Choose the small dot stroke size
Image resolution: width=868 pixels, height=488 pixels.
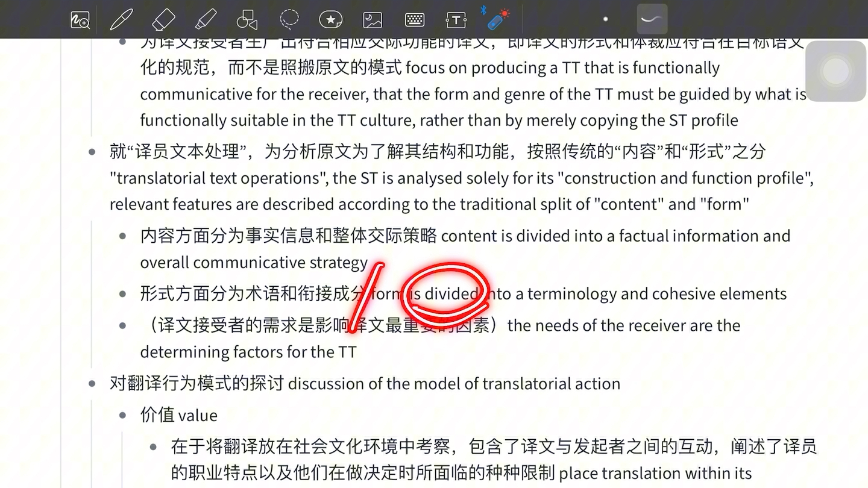pyautogui.click(x=606, y=19)
